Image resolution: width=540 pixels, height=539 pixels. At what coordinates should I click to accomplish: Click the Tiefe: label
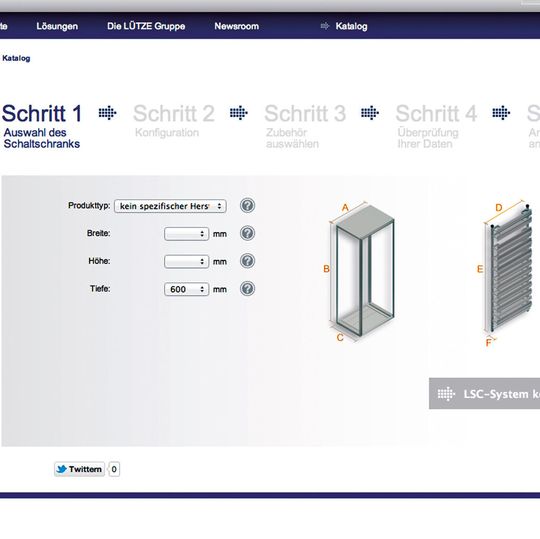tap(100, 289)
